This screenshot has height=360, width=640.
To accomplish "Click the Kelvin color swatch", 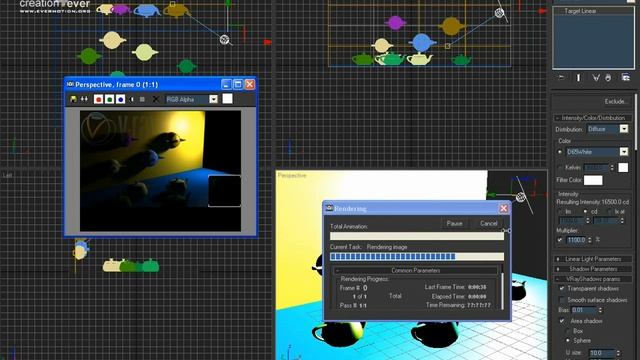I will point(623,167).
